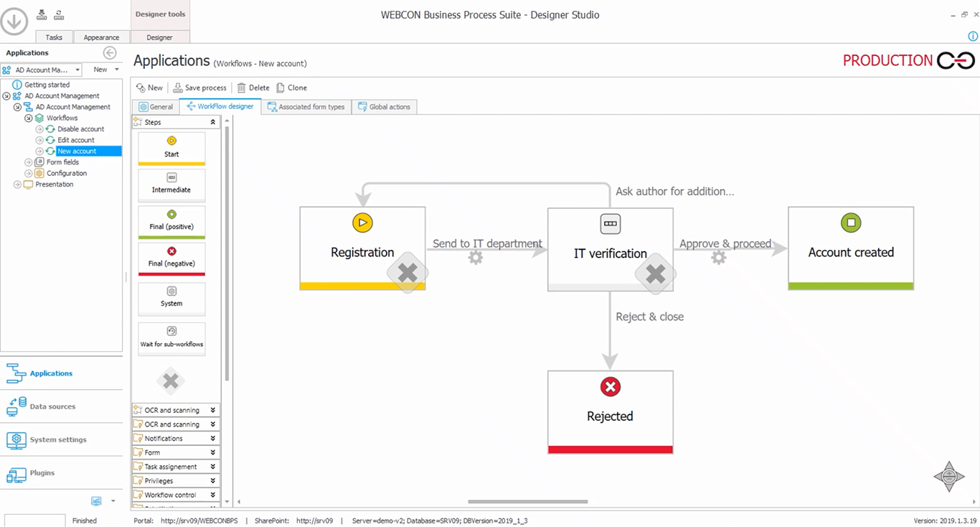Click the horizontal scrollbar under the canvas

click(x=527, y=502)
